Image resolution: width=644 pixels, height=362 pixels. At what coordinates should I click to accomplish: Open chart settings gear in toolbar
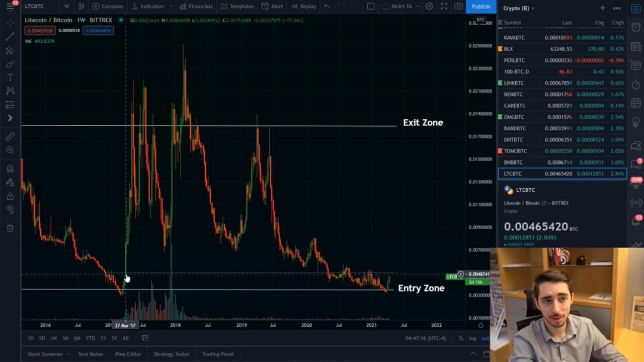429,7
